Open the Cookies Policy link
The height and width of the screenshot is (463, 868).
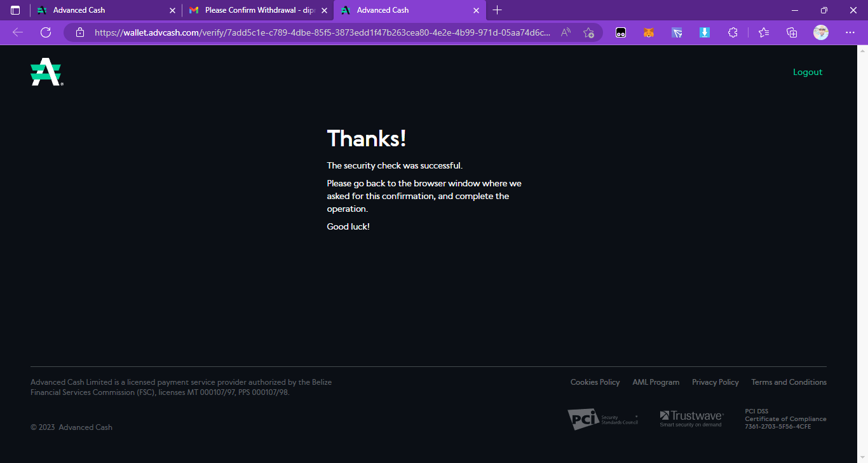pos(595,382)
